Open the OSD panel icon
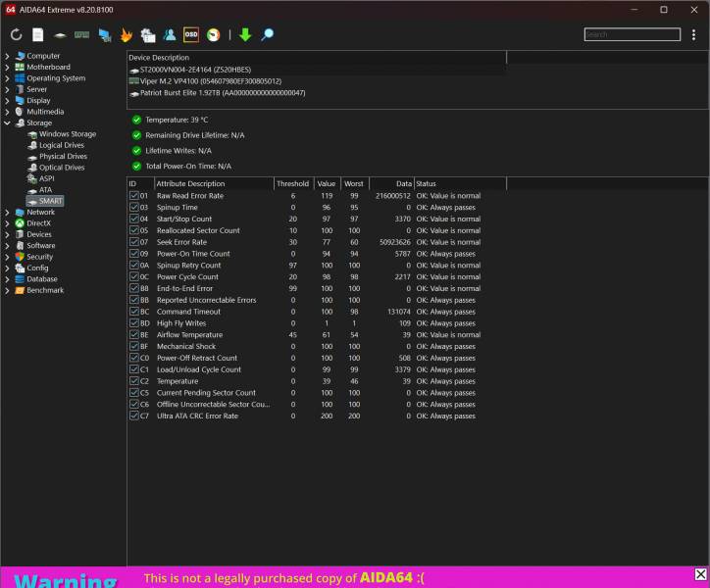 pyautogui.click(x=191, y=35)
